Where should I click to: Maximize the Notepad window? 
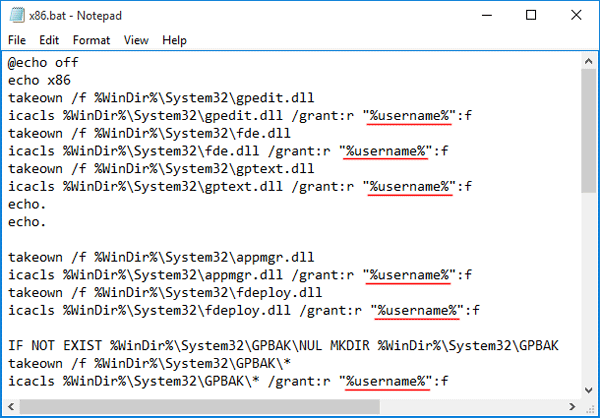coord(530,14)
